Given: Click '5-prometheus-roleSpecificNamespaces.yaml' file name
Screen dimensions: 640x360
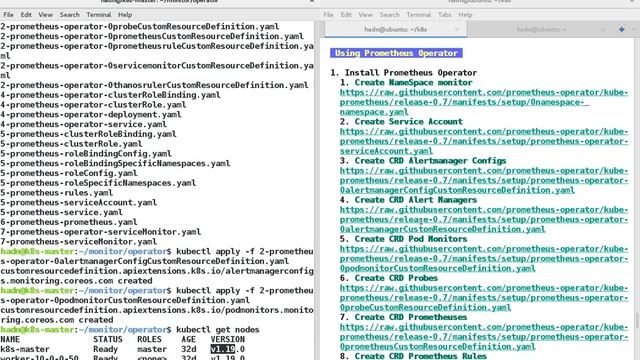Looking at the screenshot, I should [98, 183].
